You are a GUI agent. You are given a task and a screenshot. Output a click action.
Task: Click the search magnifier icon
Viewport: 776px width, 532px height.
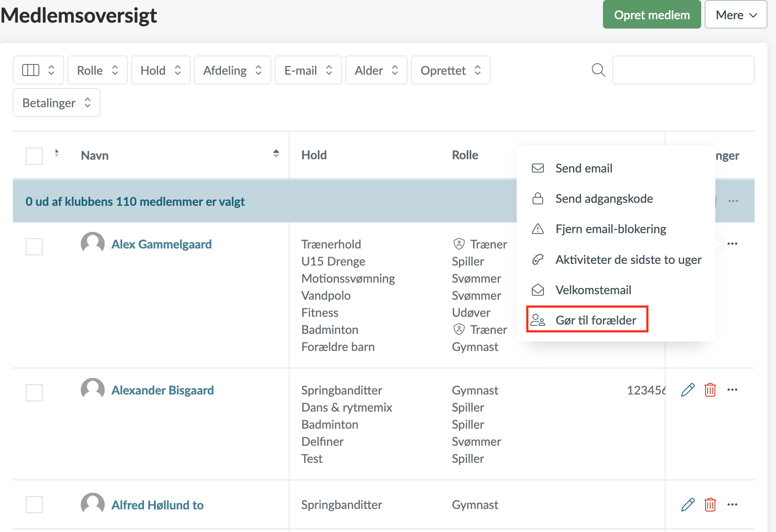[x=598, y=70]
